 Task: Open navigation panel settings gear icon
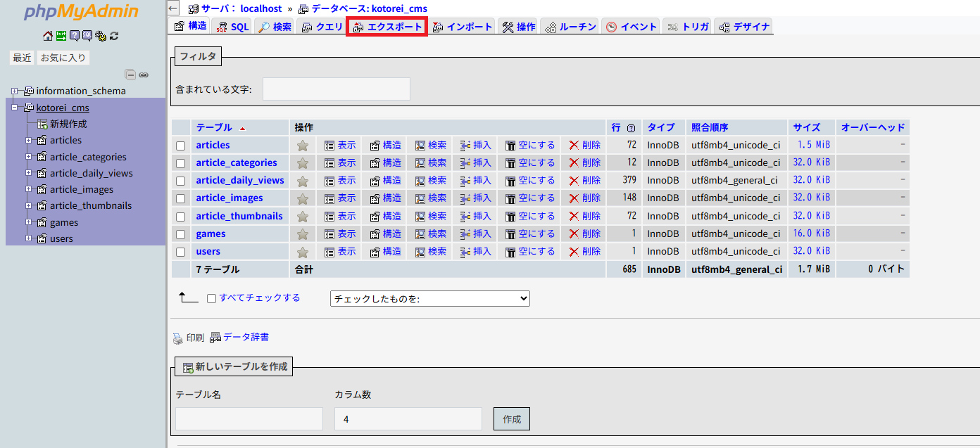click(101, 36)
